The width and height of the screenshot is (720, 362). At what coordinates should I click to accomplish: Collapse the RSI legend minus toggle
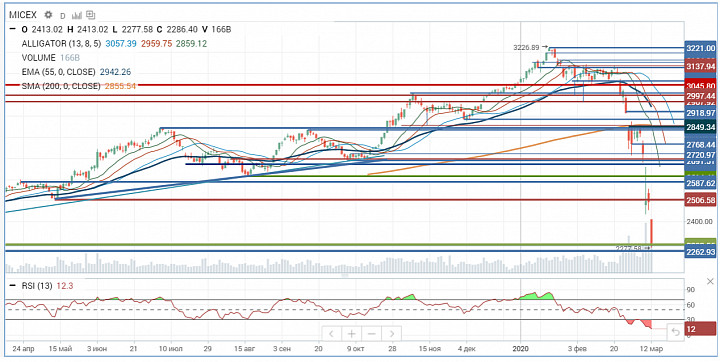(13, 286)
